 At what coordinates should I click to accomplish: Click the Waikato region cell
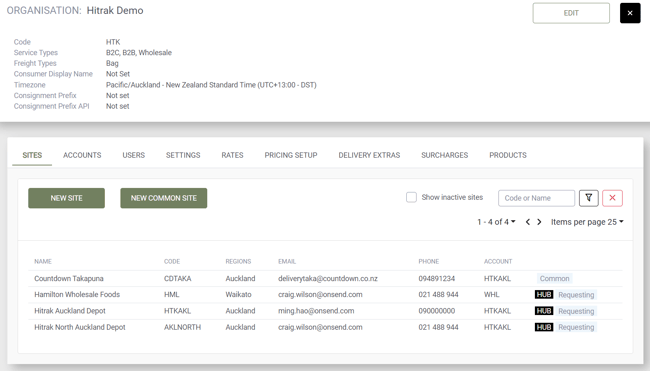(238, 295)
